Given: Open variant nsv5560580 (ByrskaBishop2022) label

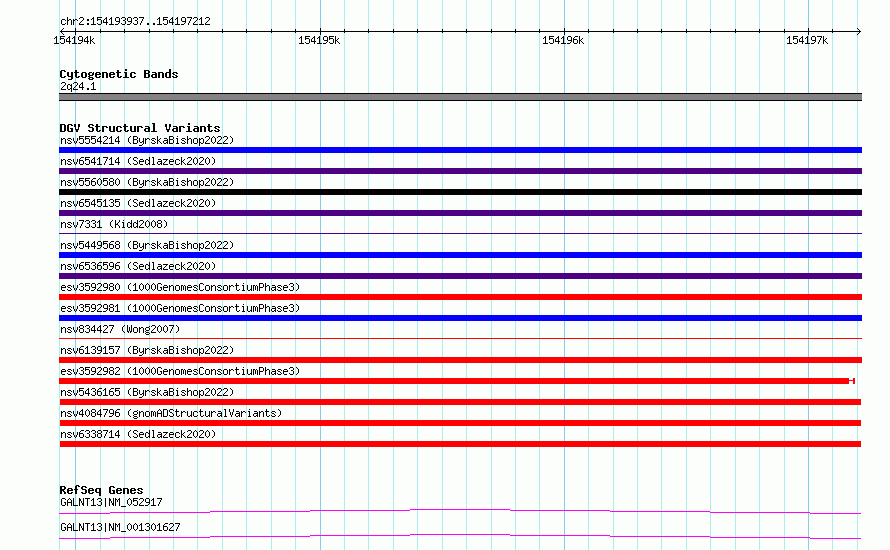Looking at the screenshot, I should [147, 182].
